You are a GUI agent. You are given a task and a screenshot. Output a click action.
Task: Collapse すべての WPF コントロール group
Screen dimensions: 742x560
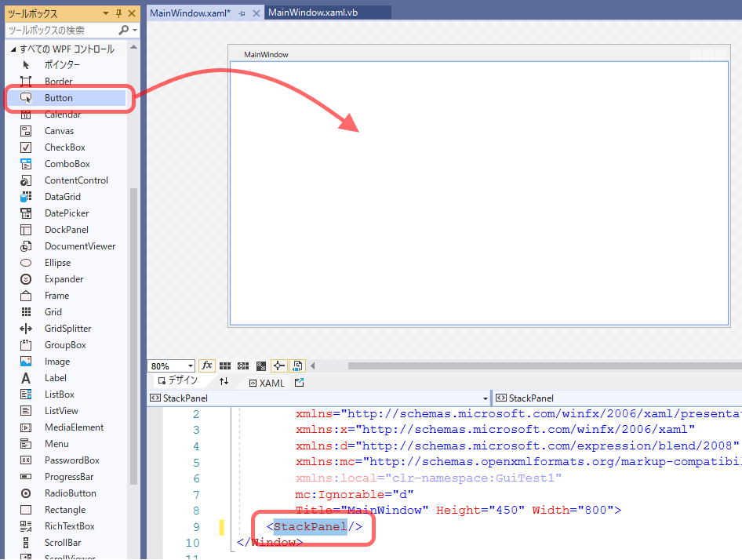(x=13, y=49)
